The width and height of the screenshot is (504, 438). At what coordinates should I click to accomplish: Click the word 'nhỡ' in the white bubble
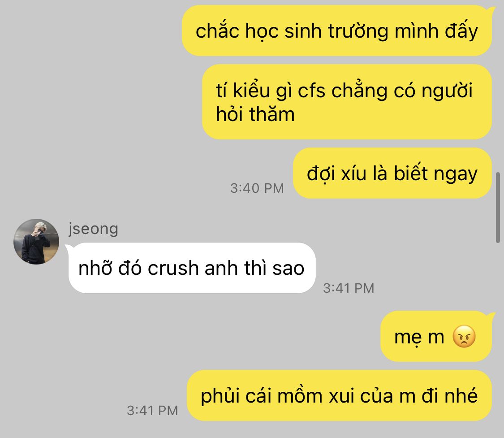pos(95,268)
